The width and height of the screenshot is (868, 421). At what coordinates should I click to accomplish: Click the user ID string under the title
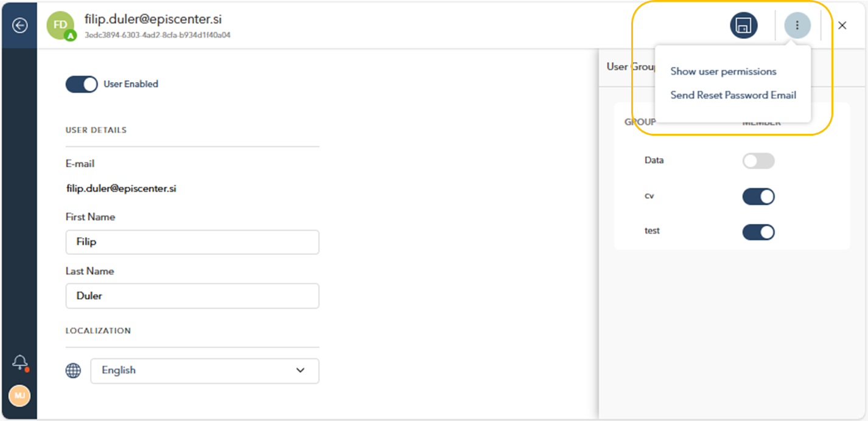(158, 35)
